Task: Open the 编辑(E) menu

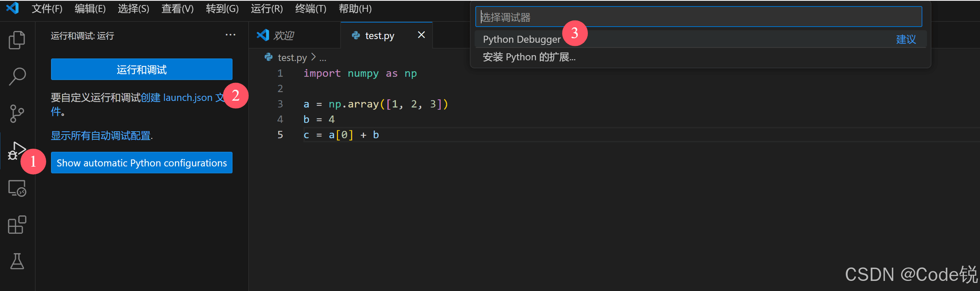Action: (x=90, y=8)
